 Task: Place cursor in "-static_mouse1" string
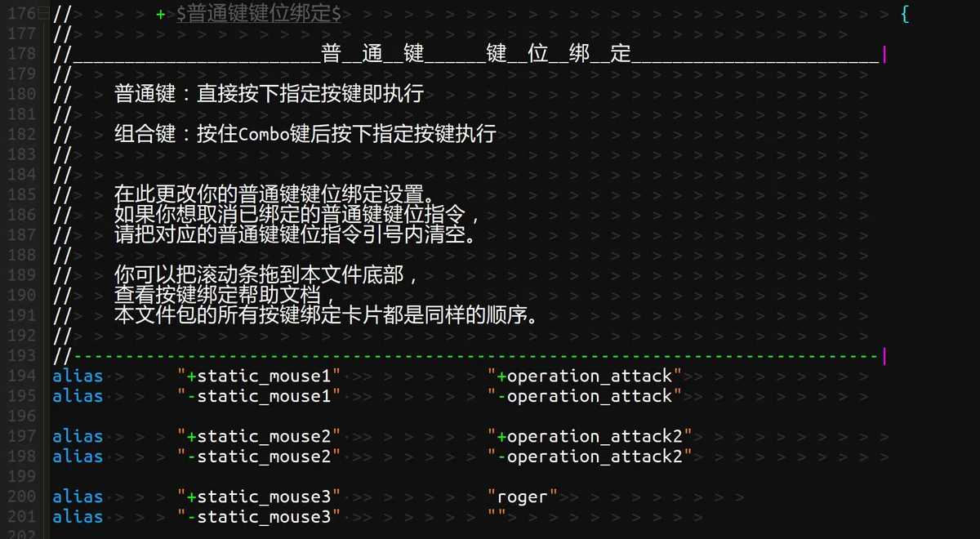(259, 396)
